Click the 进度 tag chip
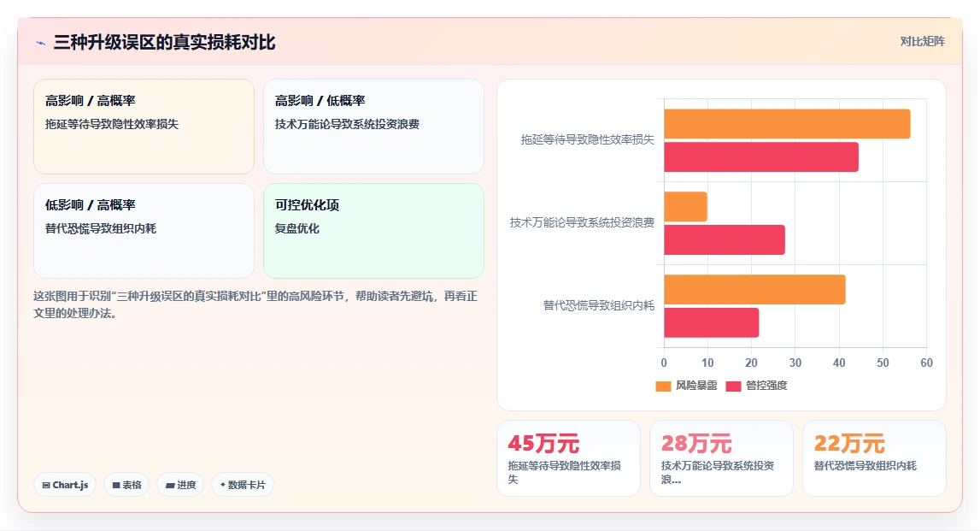Screen dimensions: 980x531 tap(180, 485)
